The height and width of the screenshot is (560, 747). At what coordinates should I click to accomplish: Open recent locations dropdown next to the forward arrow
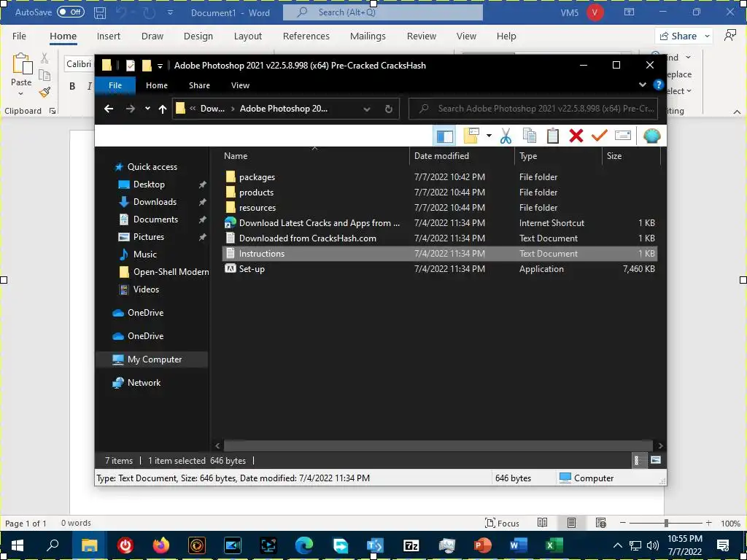click(147, 109)
